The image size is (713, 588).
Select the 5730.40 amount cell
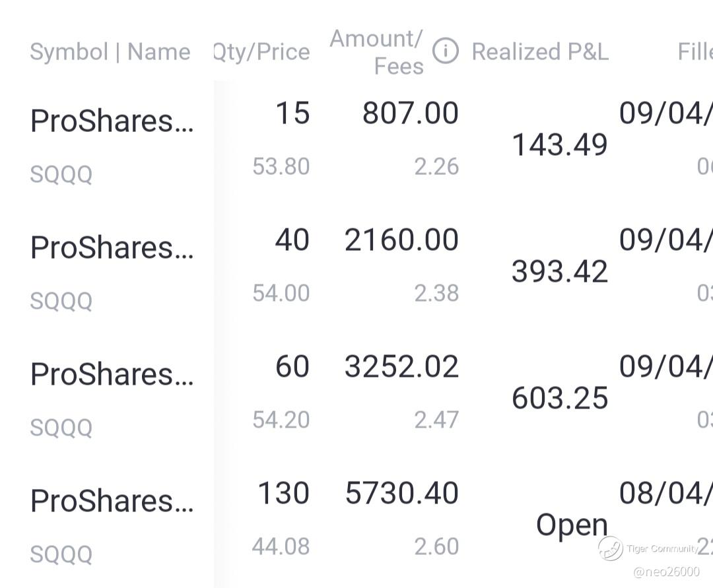[x=401, y=494]
